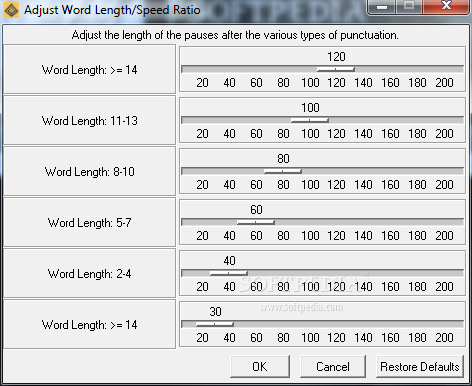Click the "Word Length: 11-13" label
The image size is (472, 386).
(90, 121)
